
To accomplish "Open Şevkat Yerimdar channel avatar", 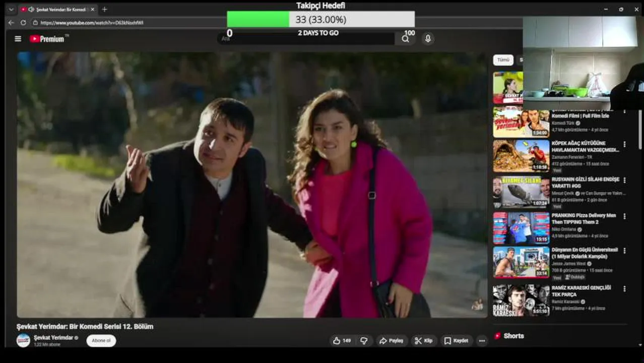I will 23,340.
